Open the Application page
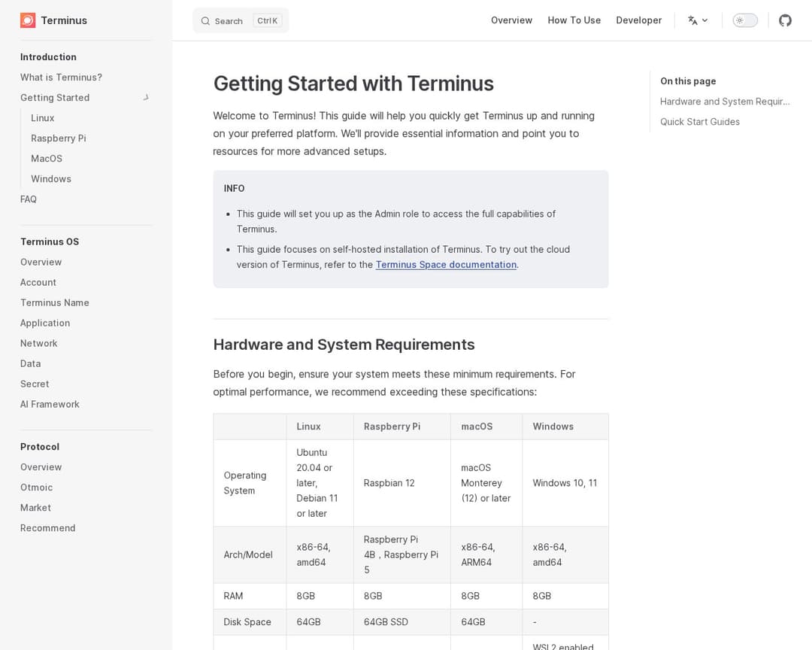The width and height of the screenshot is (812, 650). pyautogui.click(x=45, y=323)
